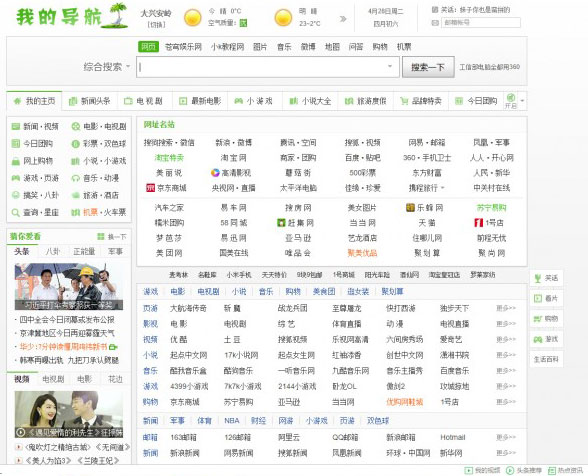Open the 优酷 video link
The width and height of the screenshot is (588, 476).
click(x=178, y=339)
